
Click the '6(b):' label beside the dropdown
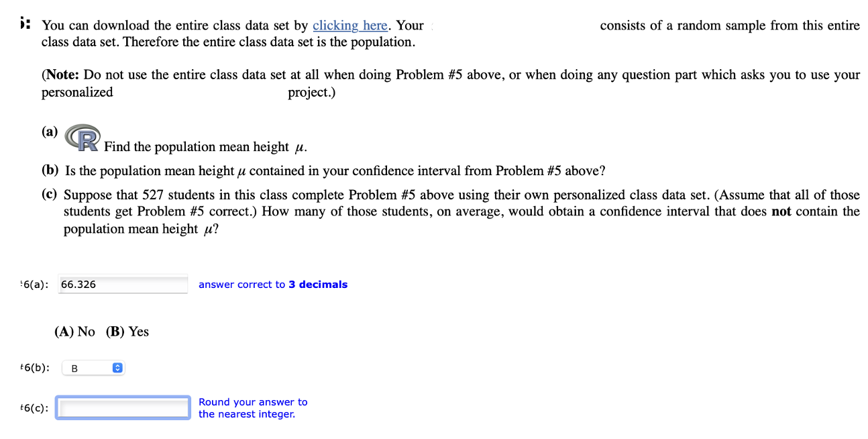coord(34,367)
